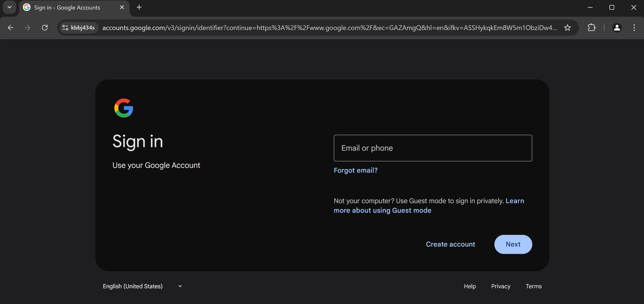This screenshot has width=644, height=304.
Task: Open the Extensions puzzle icon
Action: pos(591,27)
